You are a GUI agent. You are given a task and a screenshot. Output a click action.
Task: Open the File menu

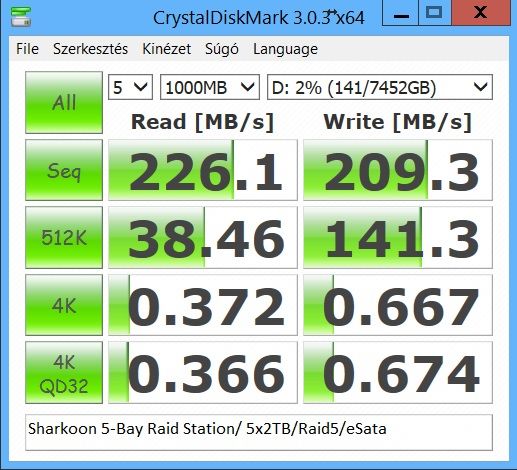pyautogui.click(x=27, y=49)
